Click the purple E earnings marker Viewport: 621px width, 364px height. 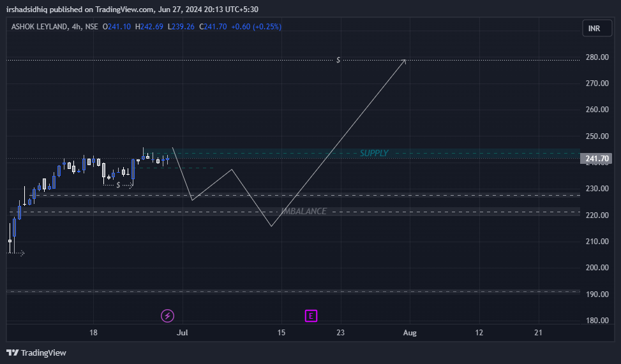[311, 316]
